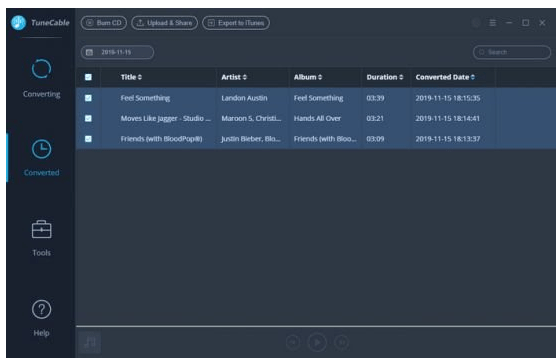Click artist 'Maroon 5, Christi...'
559x362 pixels.
coord(251,118)
